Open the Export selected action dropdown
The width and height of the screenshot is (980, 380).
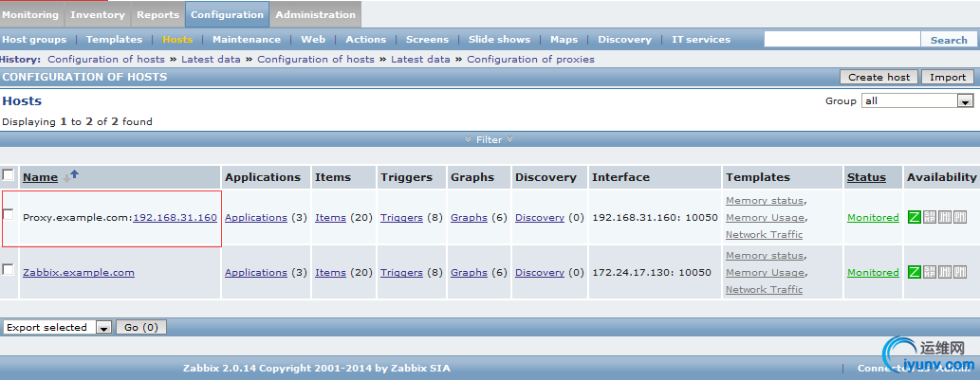[x=57, y=327]
